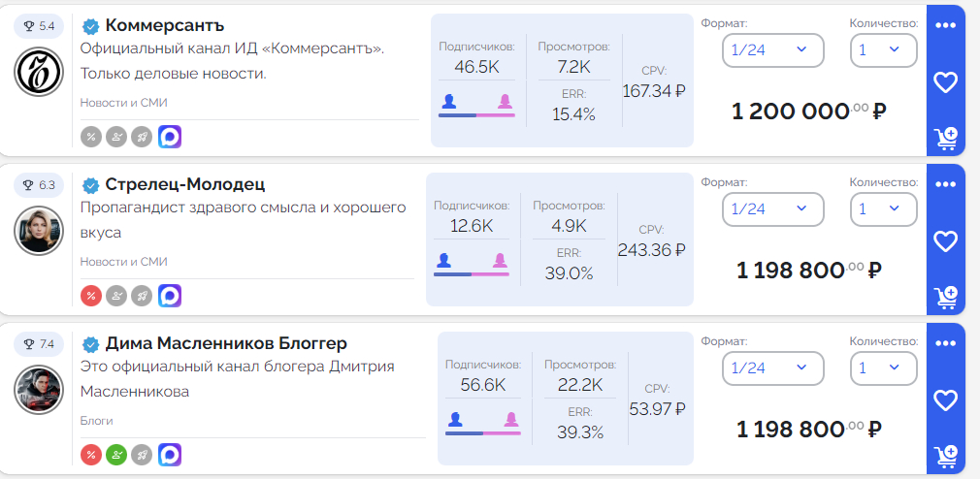This screenshot has width=980, height=479.
Task: Expand the Количество dropdown for Стрелец-Молодец
Action: (x=883, y=209)
